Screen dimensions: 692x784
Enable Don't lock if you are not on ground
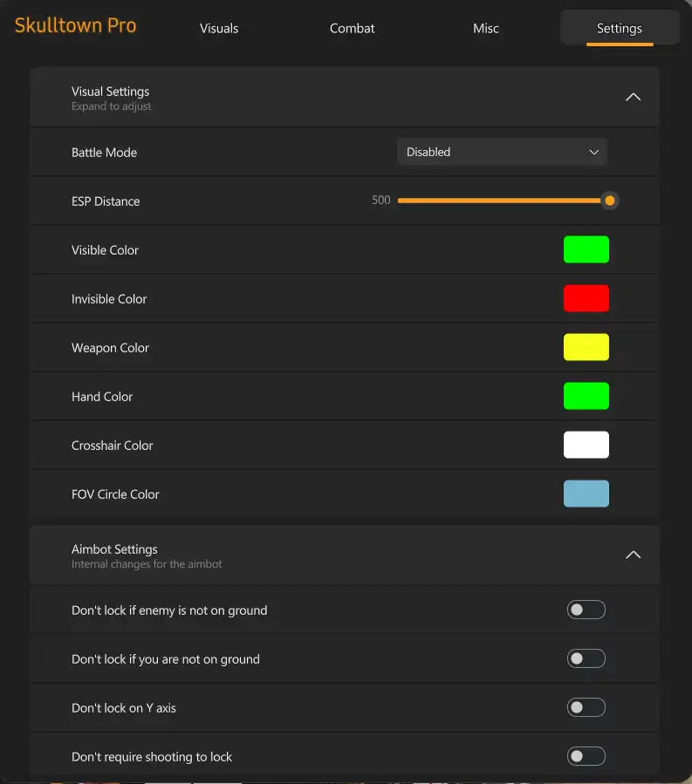pos(586,659)
